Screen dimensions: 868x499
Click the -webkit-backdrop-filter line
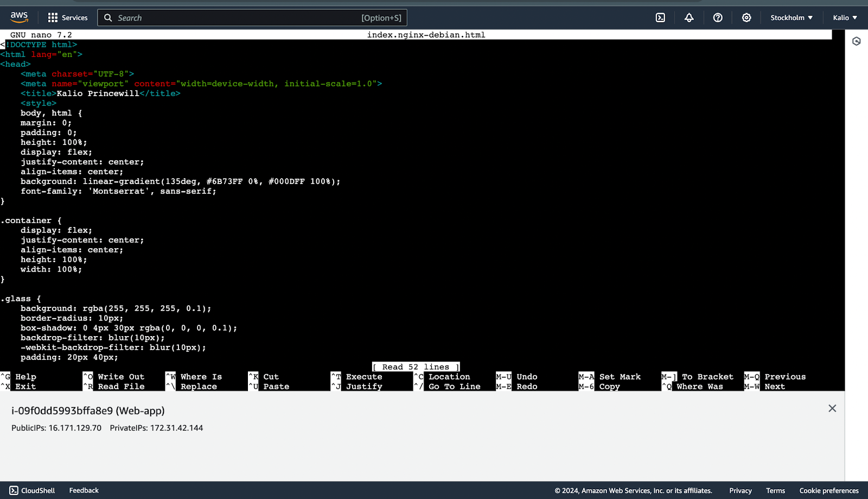[113, 348]
